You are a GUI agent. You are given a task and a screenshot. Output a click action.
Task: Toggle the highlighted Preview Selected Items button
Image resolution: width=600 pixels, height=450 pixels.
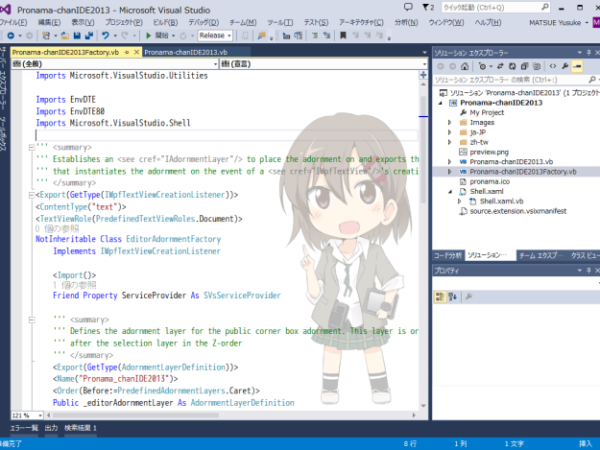click(x=577, y=66)
